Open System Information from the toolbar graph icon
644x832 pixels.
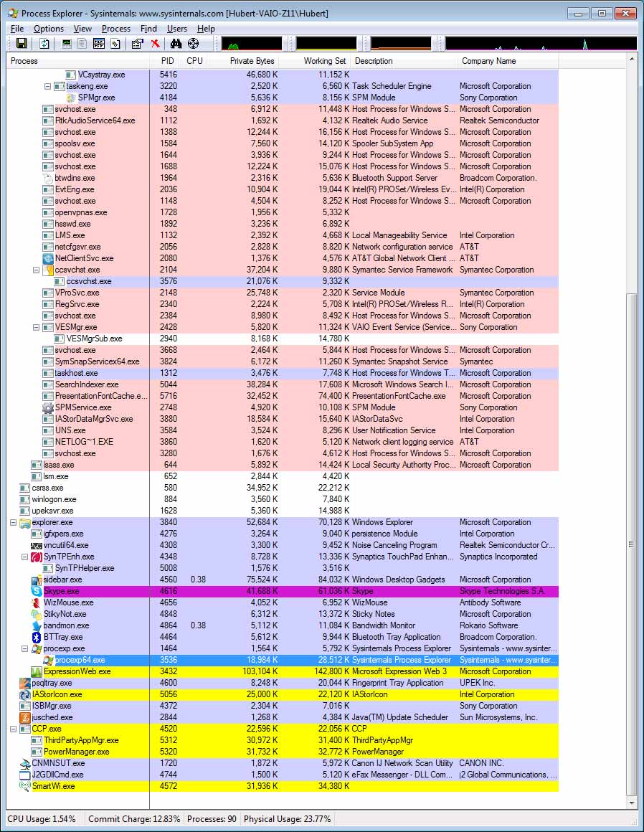coord(66,44)
